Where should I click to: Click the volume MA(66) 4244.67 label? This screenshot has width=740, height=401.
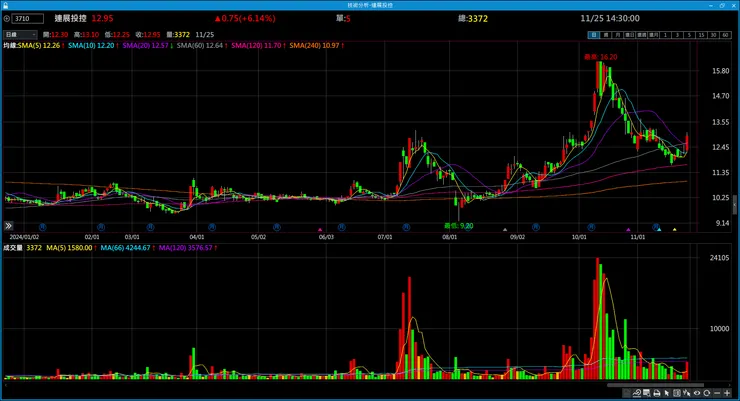[x=125, y=248]
